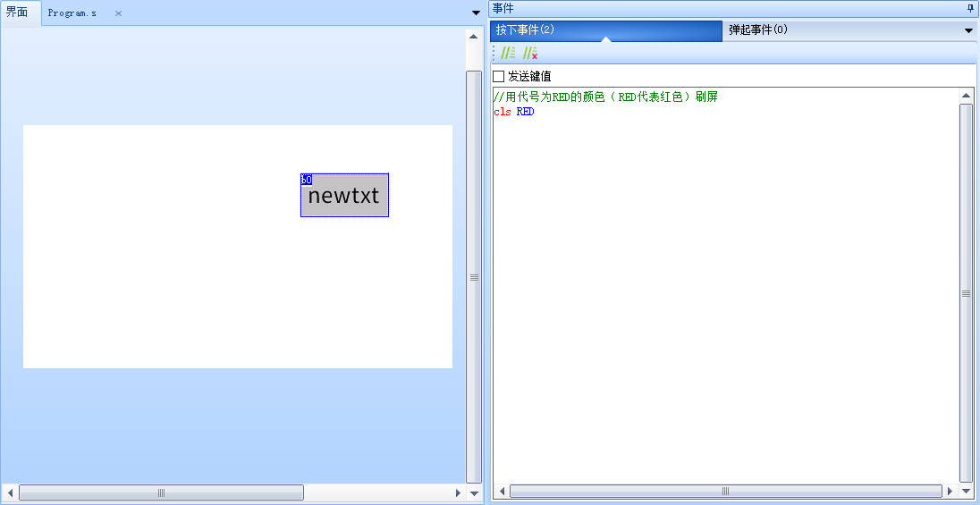Click the code line 'cls RED' in editor
This screenshot has height=505, width=980.
tap(514, 112)
